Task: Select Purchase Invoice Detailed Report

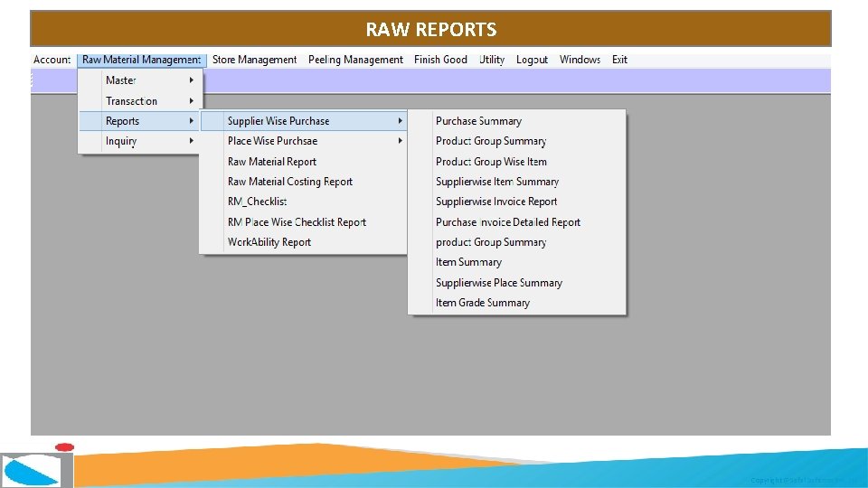Action: pyautogui.click(x=517, y=222)
